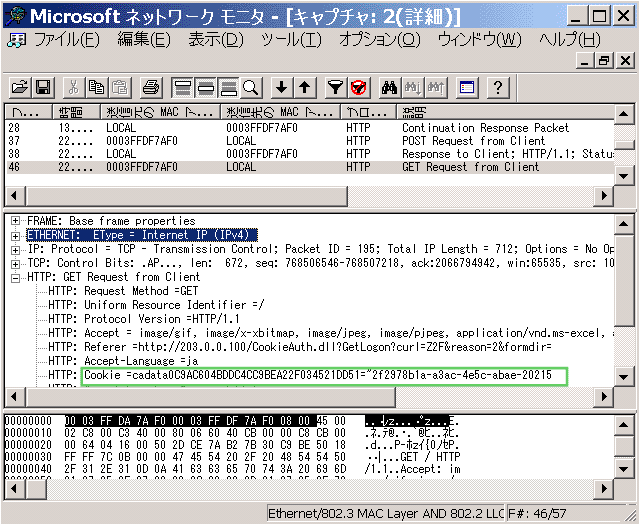Click frame list scroll up arrow
The width and height of the screenshot is (639, 524).
click(624, 114)
